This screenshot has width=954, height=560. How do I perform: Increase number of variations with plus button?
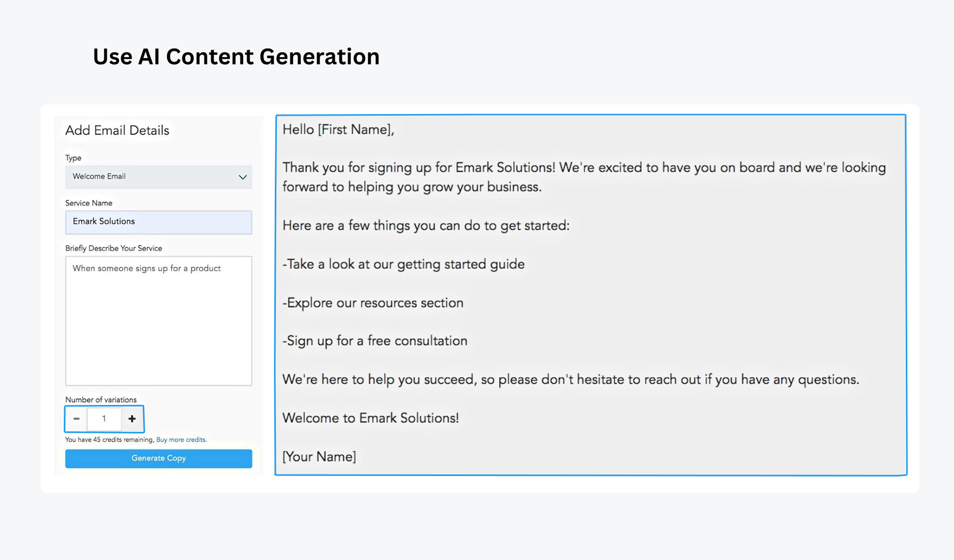tap(132, 419)
